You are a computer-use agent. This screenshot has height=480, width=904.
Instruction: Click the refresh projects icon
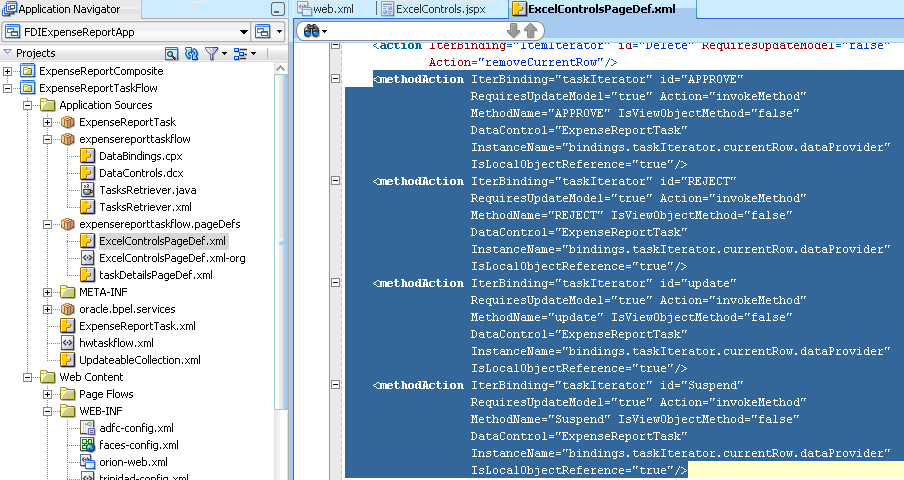[191, 54]
